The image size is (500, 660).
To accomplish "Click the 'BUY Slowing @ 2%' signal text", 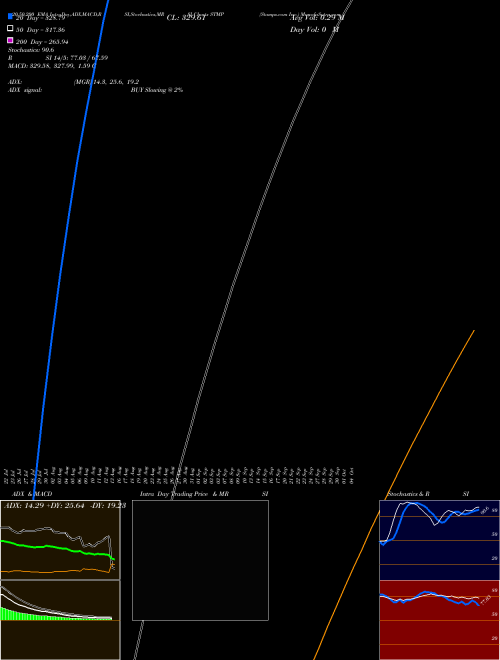I will [x=157, y=90].
